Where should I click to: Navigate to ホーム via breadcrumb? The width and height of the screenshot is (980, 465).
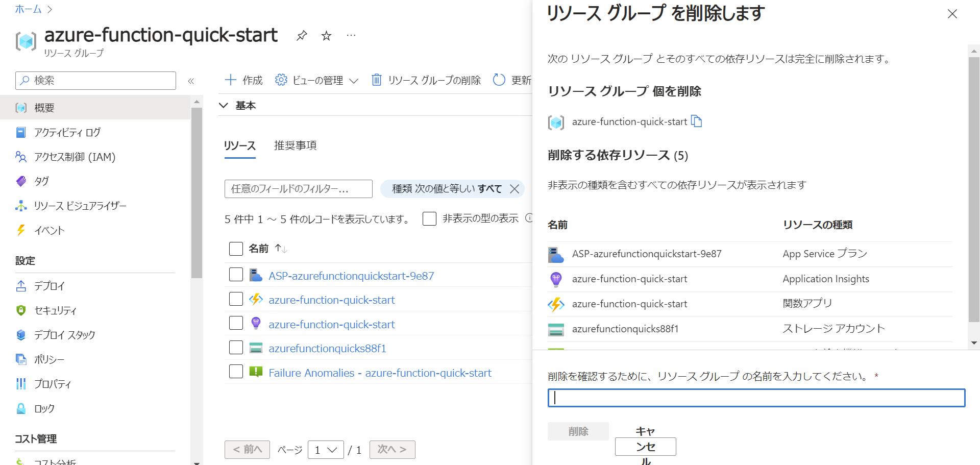[x=28, y=9]
